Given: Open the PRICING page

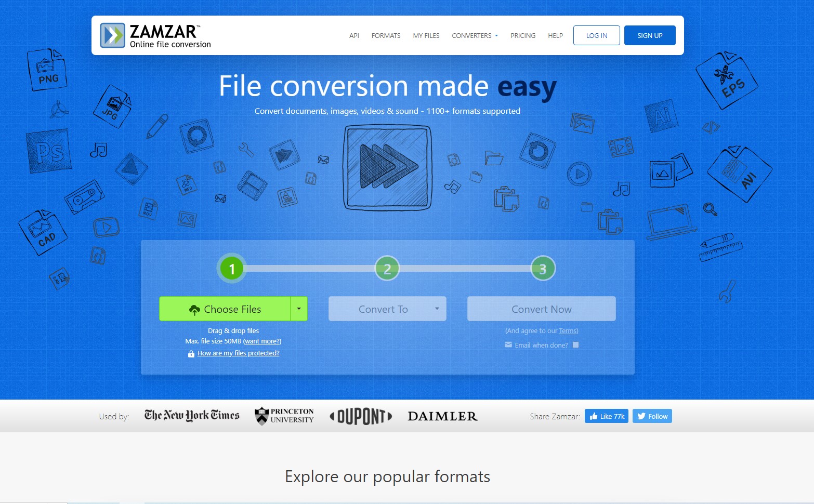Looking at the screenshot, I should tap(523, 36).
